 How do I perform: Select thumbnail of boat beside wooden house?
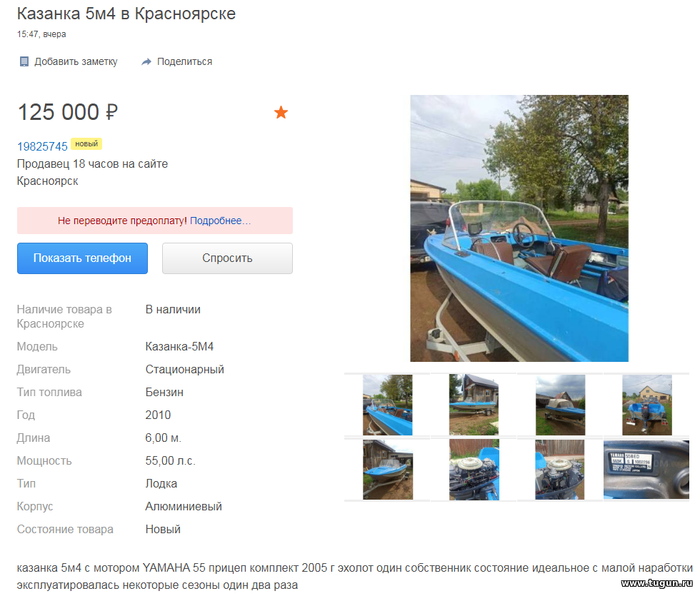tap(474, 405)
